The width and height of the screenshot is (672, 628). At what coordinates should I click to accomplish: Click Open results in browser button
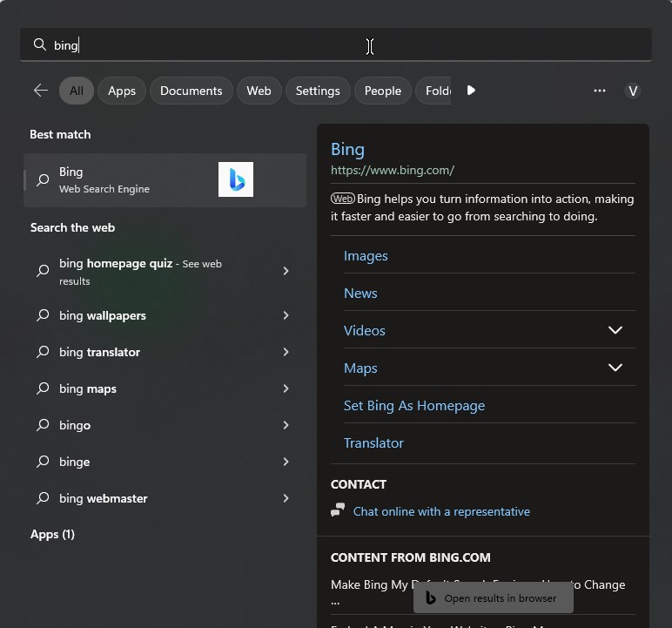coord(493,598)
